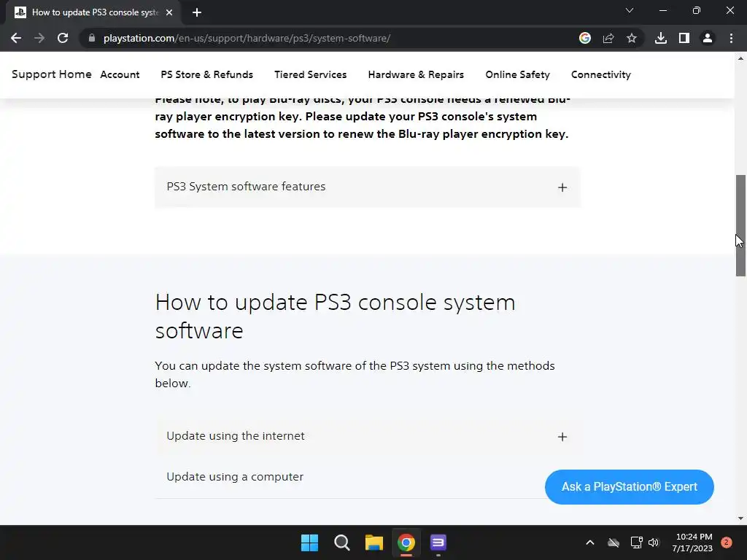Expand PS3 System software features section
The image size is (747, 560).
(368, 187)
